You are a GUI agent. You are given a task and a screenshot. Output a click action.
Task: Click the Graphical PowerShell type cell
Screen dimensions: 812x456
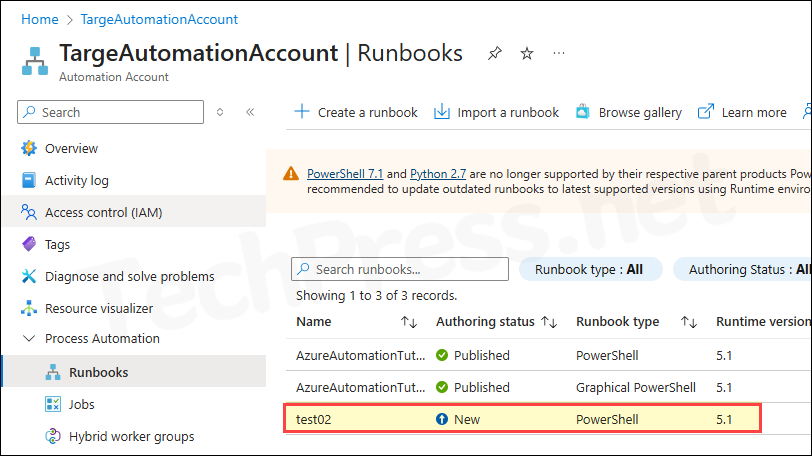click(635, 387)
